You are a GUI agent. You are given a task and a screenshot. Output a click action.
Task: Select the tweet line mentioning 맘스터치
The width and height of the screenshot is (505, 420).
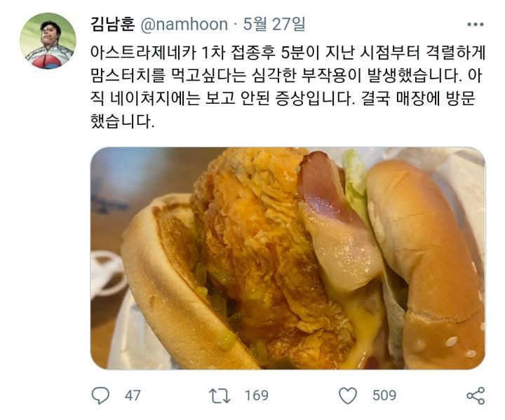286,76
